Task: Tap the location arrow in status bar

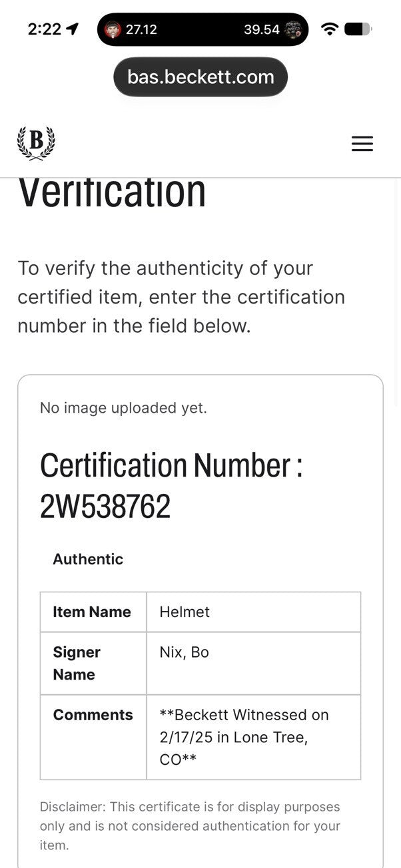Action: (x=72, y=29)
